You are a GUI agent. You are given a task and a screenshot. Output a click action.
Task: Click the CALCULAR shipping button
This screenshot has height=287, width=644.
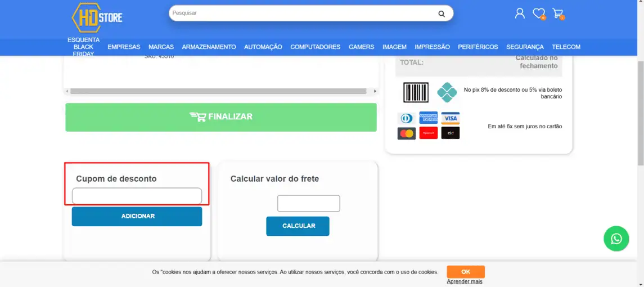(298, 226)
